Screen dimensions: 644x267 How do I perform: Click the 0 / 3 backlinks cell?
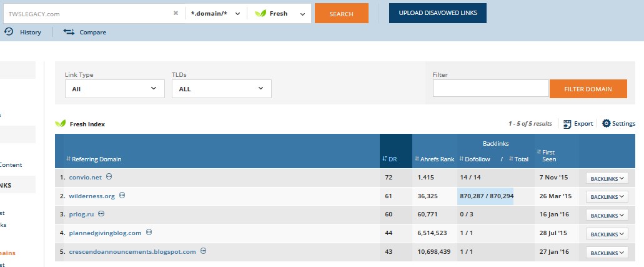(467, 214)
